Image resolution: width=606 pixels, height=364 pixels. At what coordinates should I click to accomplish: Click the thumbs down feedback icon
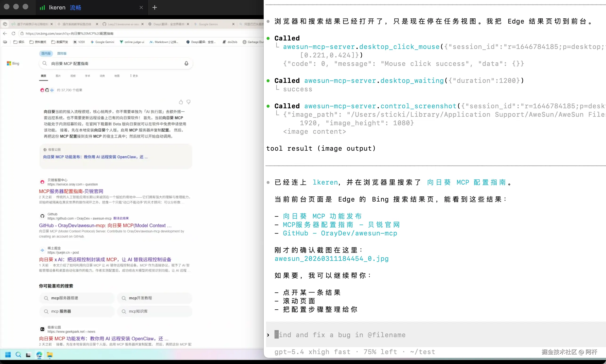(x=189, y=102)
